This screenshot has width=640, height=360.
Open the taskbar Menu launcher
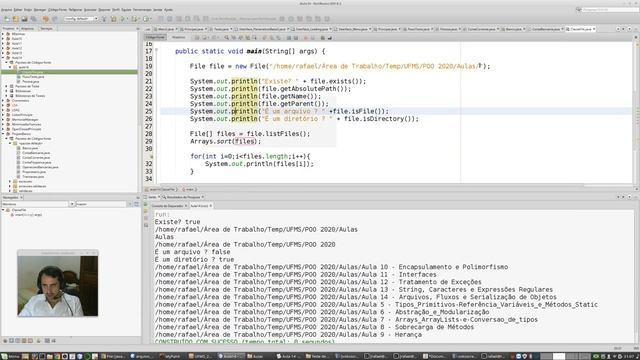tap(11, 356)
